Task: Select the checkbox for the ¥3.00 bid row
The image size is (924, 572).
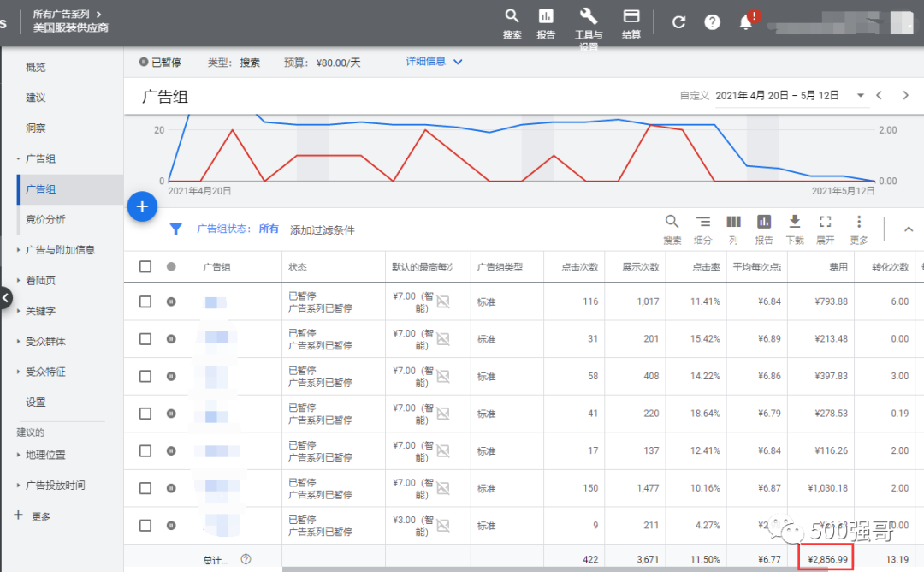Action: [145, 526]
